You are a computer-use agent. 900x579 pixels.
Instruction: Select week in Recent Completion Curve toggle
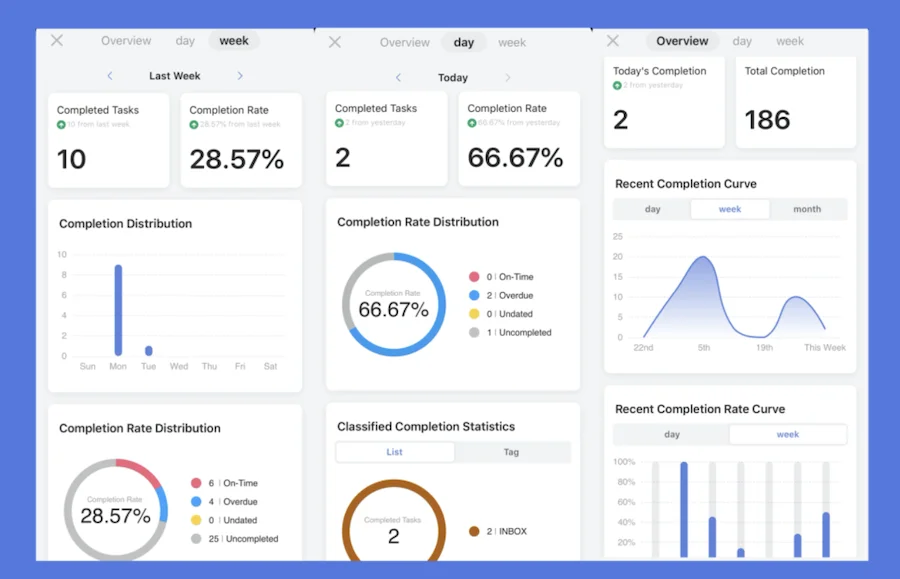[730, 209]
